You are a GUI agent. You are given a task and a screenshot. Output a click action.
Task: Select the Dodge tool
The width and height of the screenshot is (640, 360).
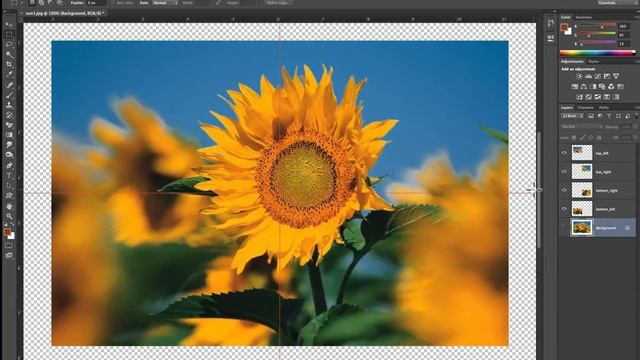pos(9,155)
